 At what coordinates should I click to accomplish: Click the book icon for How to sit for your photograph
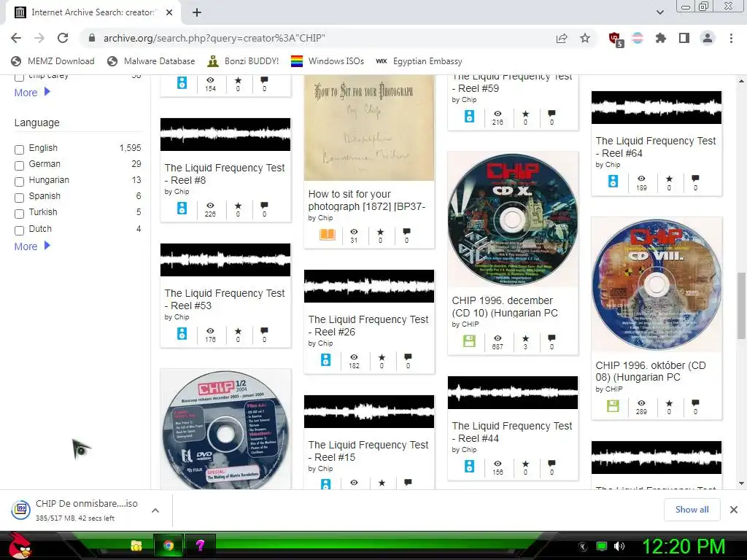pos(328,234)
